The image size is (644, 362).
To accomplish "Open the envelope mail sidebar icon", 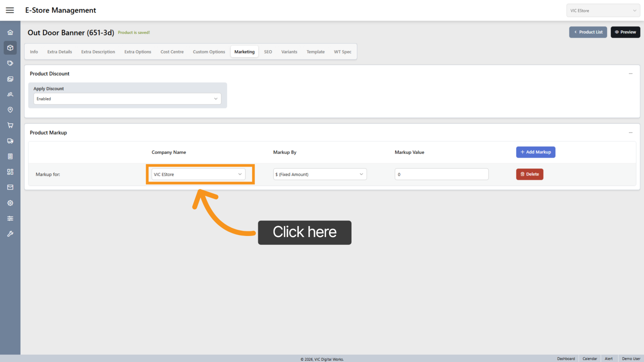I will (10, 187).
